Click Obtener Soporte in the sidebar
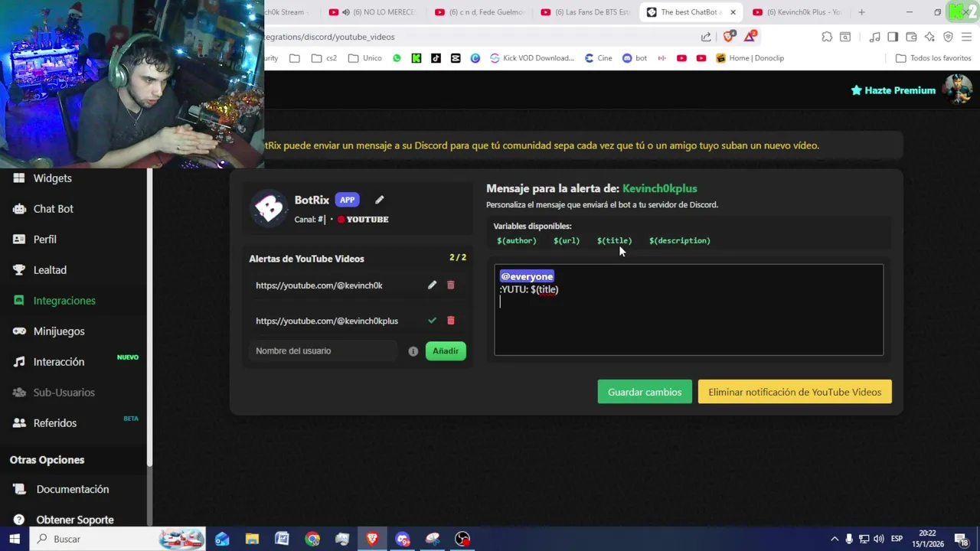This screenshot has height=551, width=980. pos(75,520)
